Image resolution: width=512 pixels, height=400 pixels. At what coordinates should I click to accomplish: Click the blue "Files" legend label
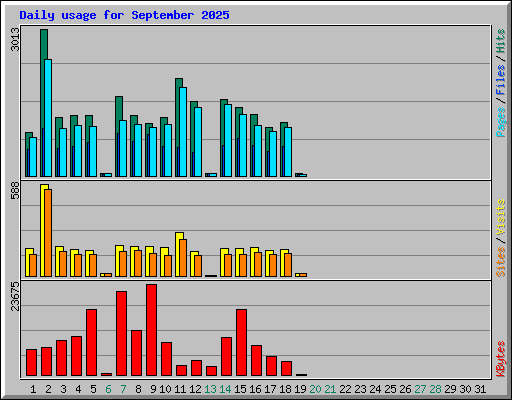(501, 80)
